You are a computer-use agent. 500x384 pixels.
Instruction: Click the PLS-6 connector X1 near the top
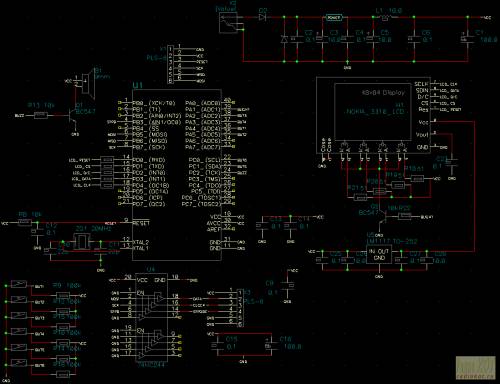click(171, 65)
